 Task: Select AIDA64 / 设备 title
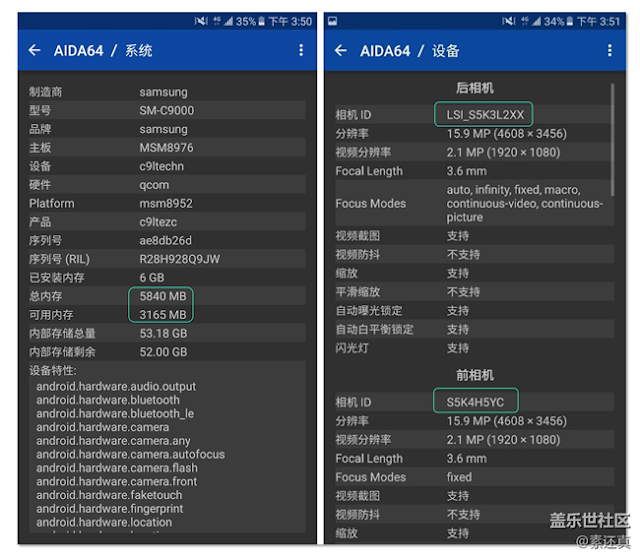[x=410, y=51]
